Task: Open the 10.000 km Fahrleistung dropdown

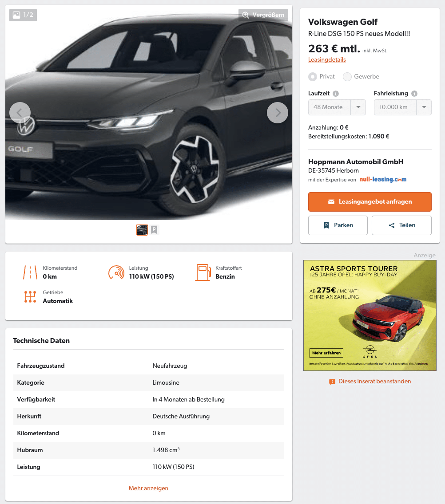Action: [402, 107]
